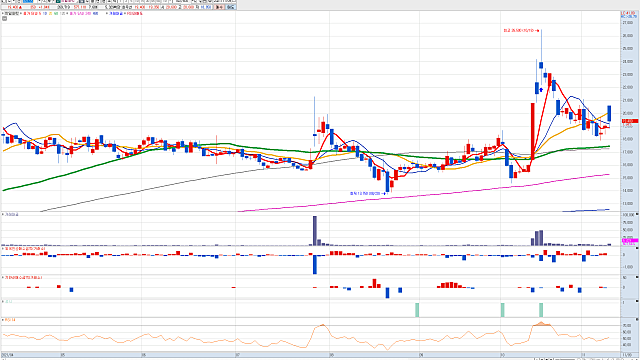Click the green signal bar at the start of October

tap(502, 310)
